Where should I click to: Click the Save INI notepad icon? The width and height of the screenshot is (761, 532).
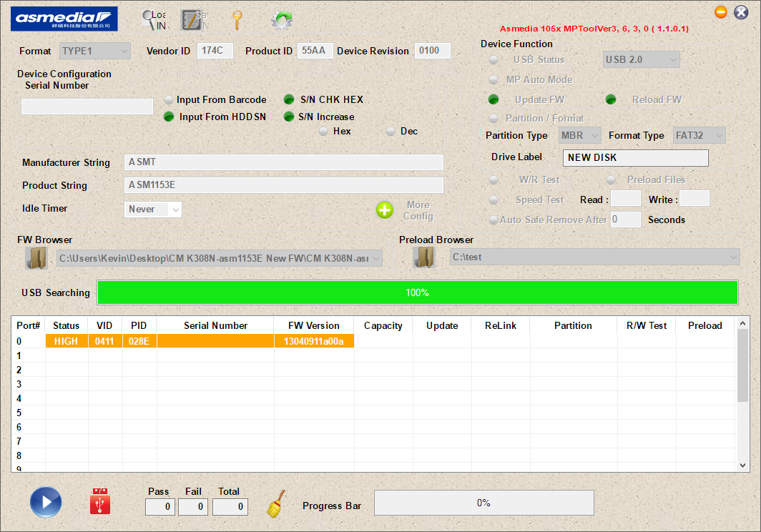pos(194,21)
